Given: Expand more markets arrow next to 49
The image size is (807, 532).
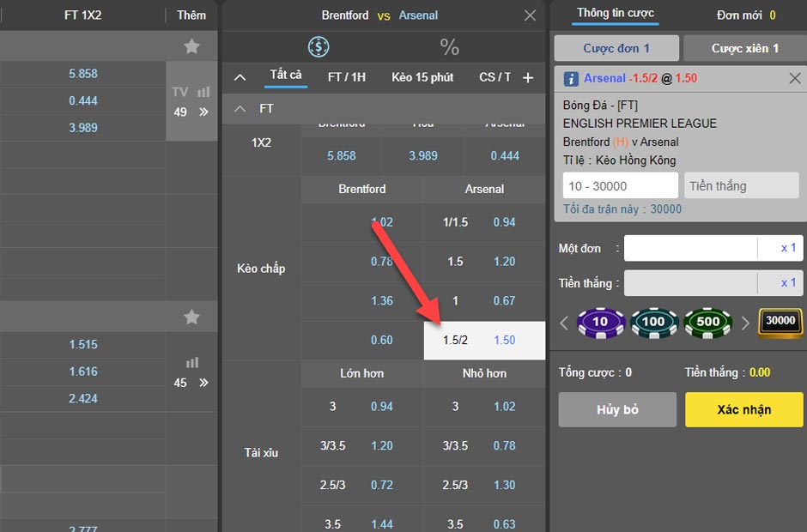Looking at the screenshot, I should (x=203, y=112).
